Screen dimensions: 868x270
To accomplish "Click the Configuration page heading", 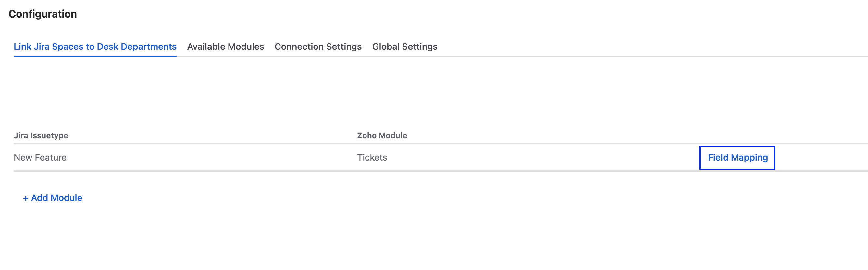I will (x=43, y=14).
